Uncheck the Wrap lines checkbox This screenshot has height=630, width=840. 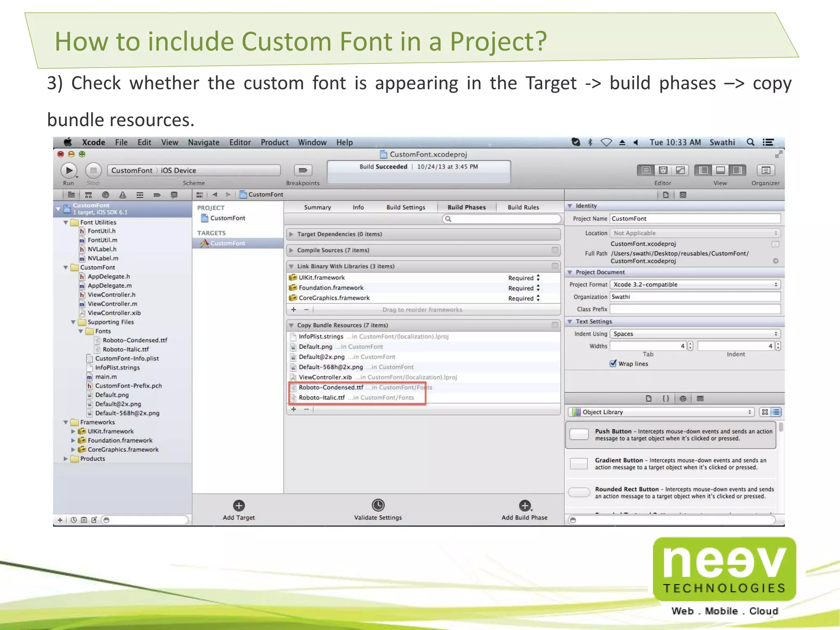coord(613,363)
